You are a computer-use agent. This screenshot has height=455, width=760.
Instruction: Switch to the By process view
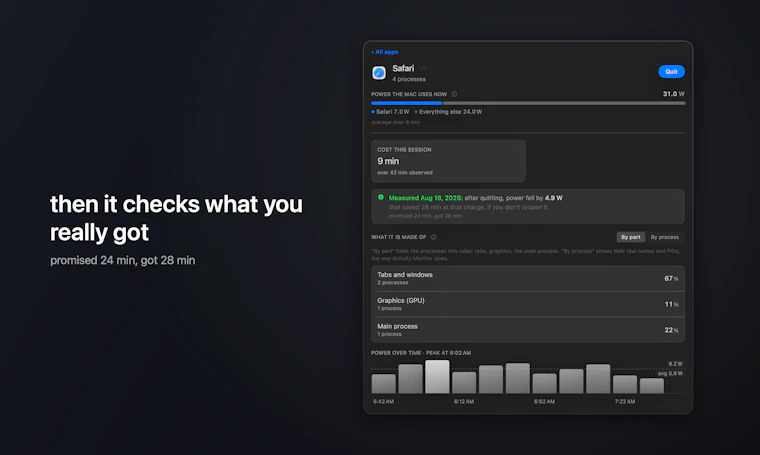click(665, 237)
